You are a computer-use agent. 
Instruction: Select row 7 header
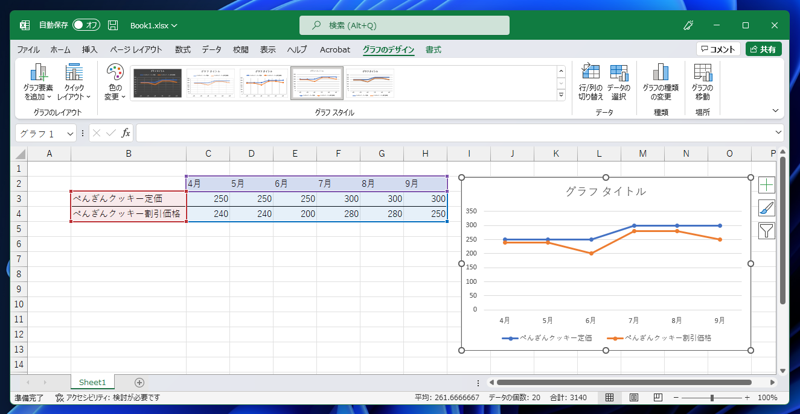click(19, 259)
